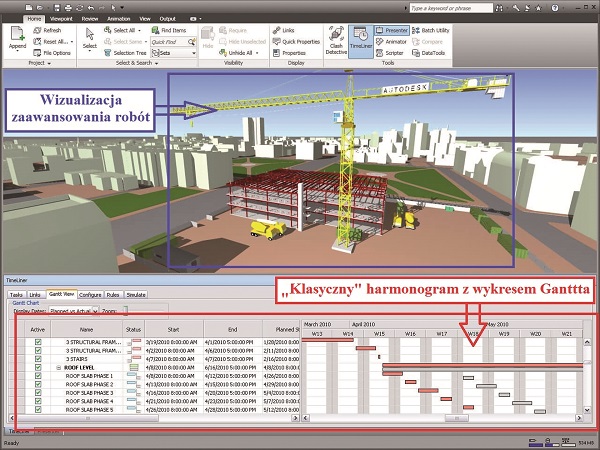Open the View ribbon tab
The height and width of the screenshot is (450, 600).
(x=145, y=19)
